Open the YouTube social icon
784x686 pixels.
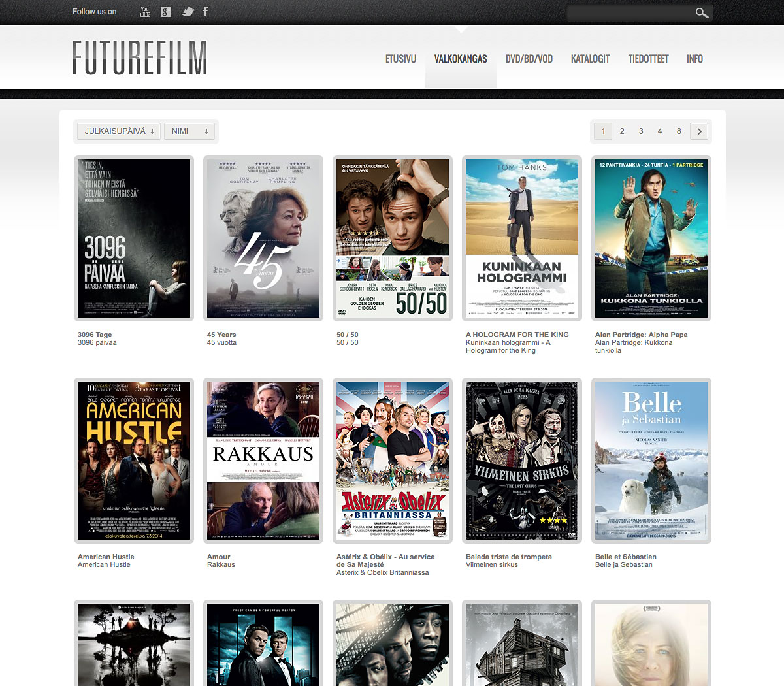click(x=145, y=12)
